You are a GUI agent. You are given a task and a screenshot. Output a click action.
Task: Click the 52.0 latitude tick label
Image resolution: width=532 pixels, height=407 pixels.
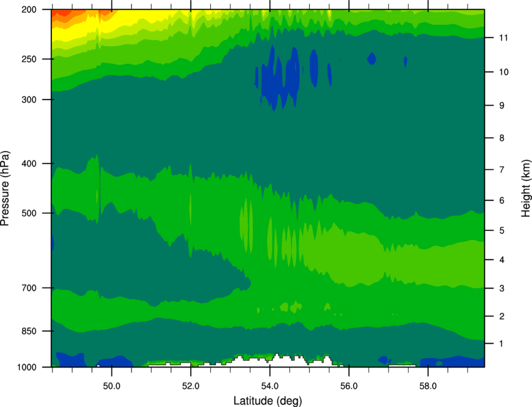191,386
